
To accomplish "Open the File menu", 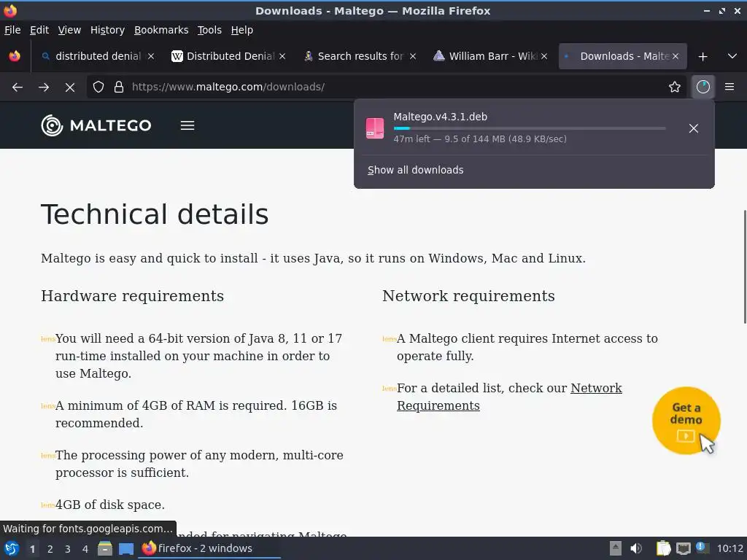I will (x=12, y=30).
